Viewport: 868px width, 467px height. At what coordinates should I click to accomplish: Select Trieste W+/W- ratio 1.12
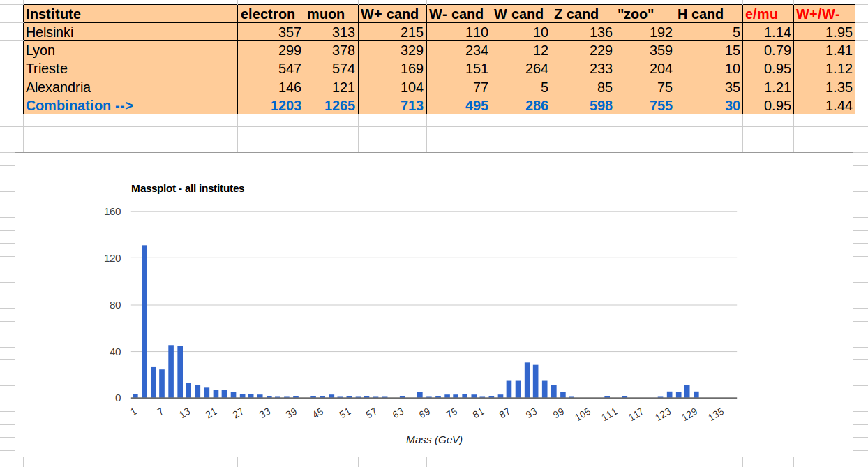point(824,68)
